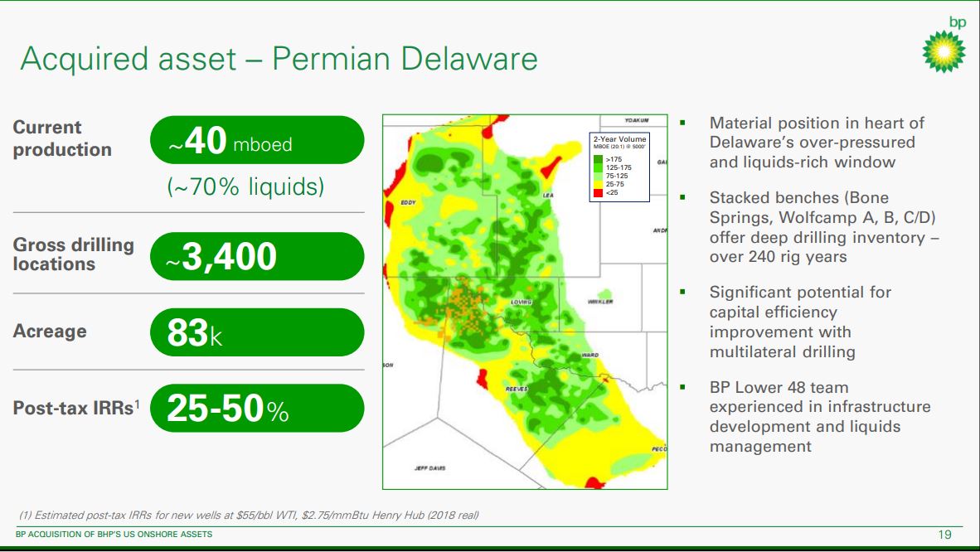Click the 'Current production' label

tap(62, 138)
